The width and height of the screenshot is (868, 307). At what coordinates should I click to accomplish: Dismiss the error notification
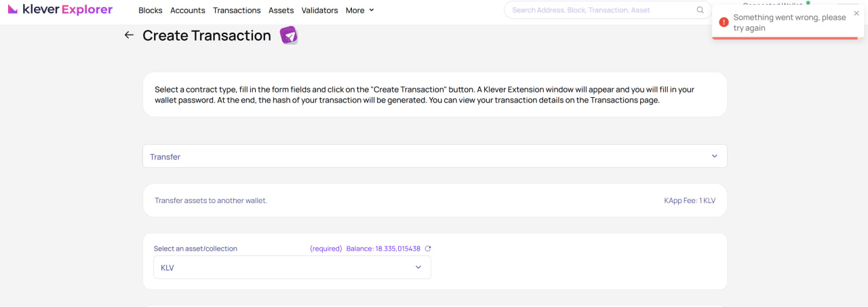tap(856, 13)
